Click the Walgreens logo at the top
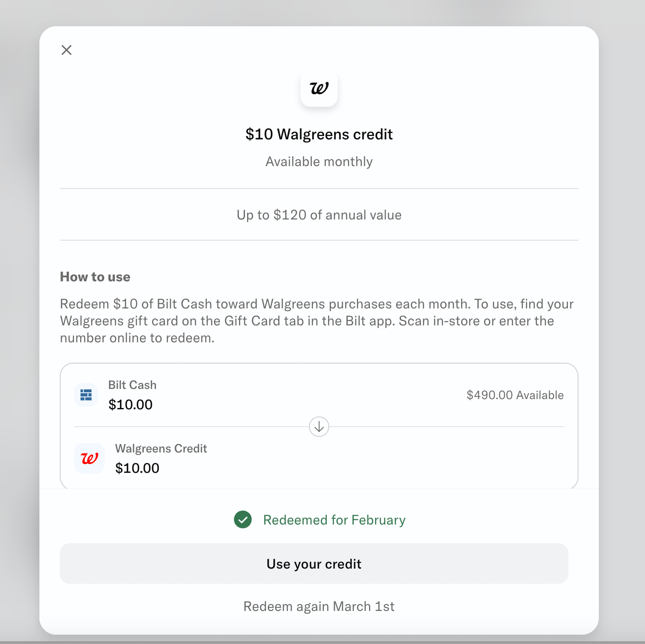Viewport: 645px width, 644px height. pyautogui.click(x=319, y=89)
